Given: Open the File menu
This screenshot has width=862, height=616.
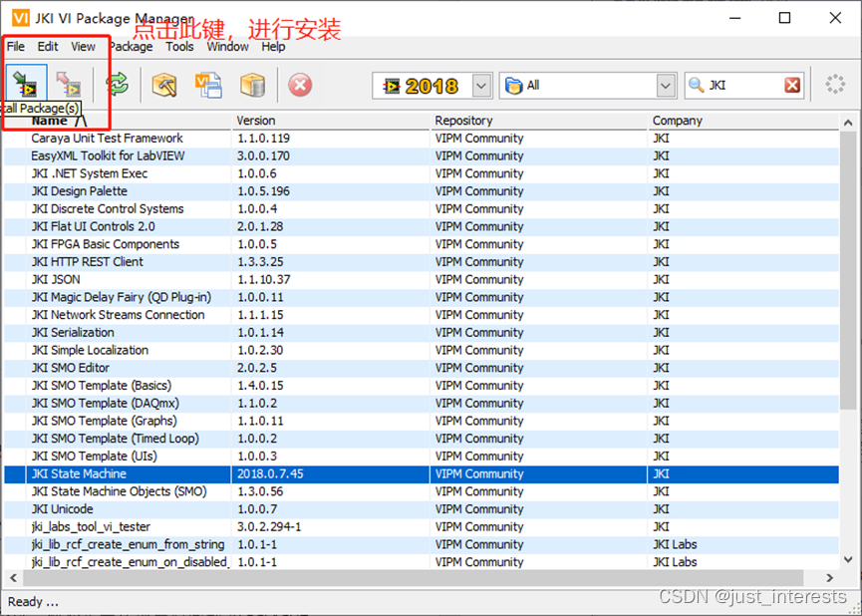Looking at the screenshot, I should click(x=15, y=47).
